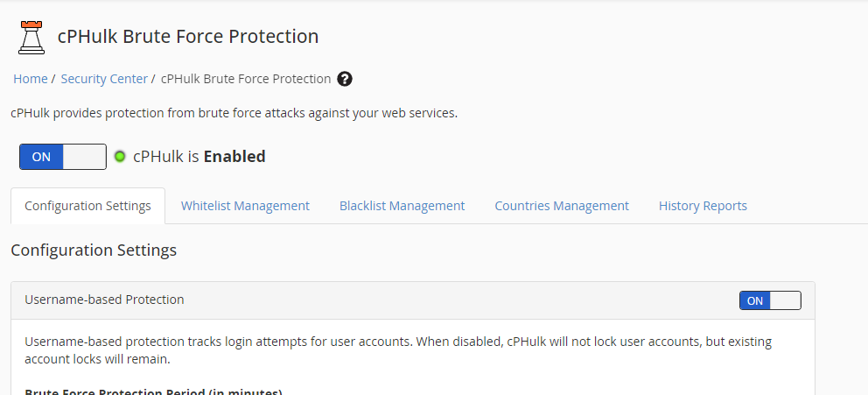Click the green enabled status indicator
The height and width of the screenshot is (395, 868).
point(121,157)
